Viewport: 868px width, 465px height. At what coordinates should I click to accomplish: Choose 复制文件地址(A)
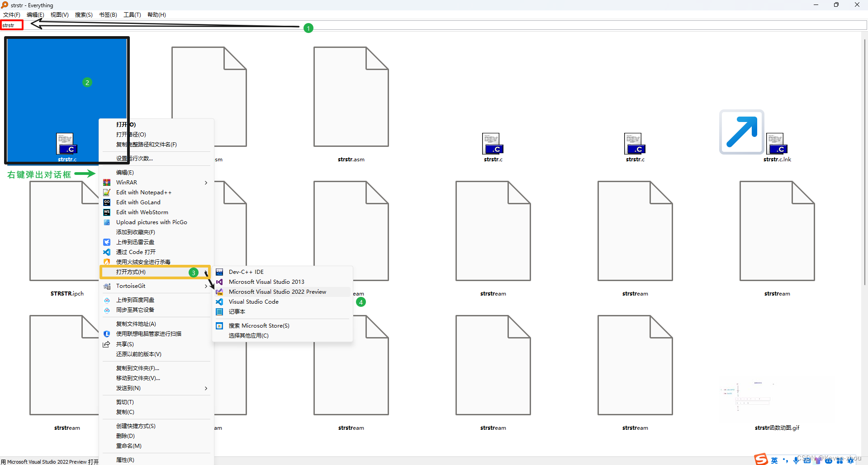(x=157, y=324)
